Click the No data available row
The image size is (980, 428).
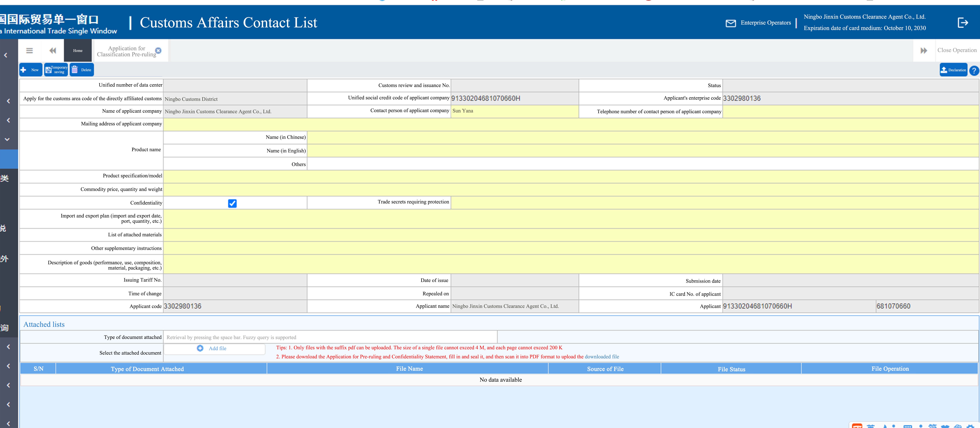tap(500, 380)
